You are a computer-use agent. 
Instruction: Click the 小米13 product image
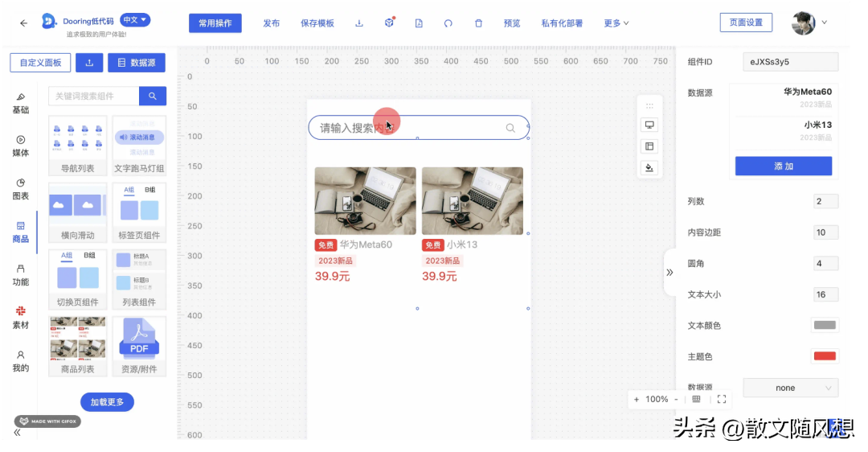tap(473, 201)
